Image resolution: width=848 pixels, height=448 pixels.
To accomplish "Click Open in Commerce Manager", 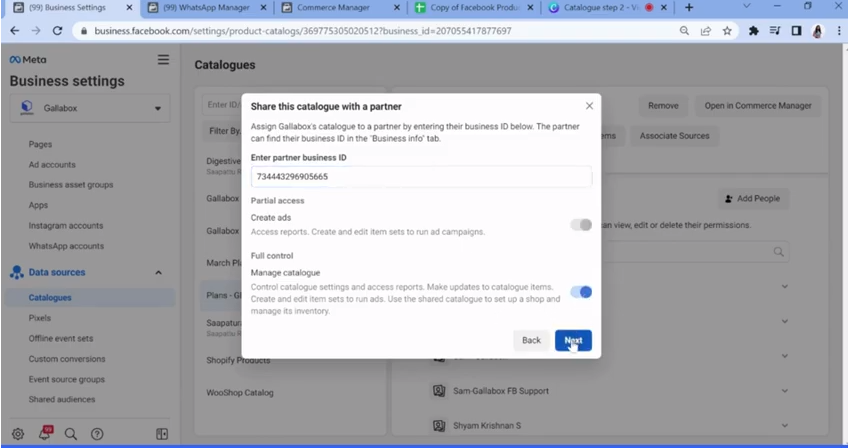I will 758,106.
